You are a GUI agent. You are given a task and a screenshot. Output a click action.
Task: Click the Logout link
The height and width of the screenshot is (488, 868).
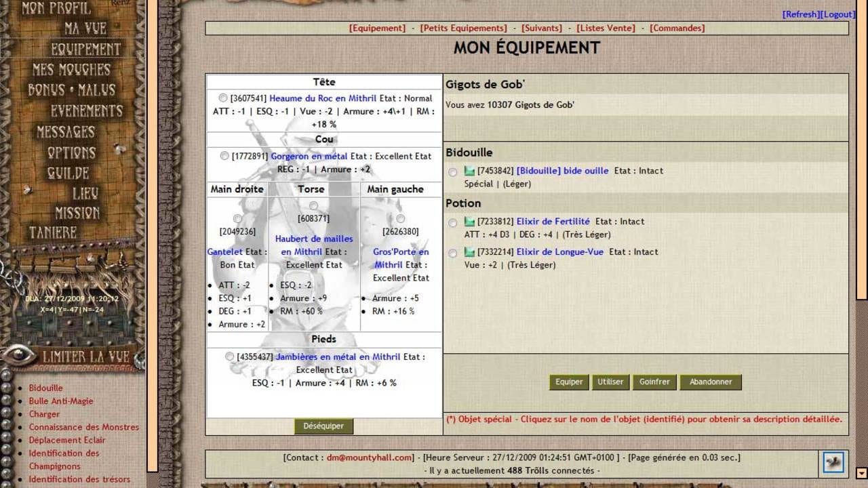pos(838,14)
